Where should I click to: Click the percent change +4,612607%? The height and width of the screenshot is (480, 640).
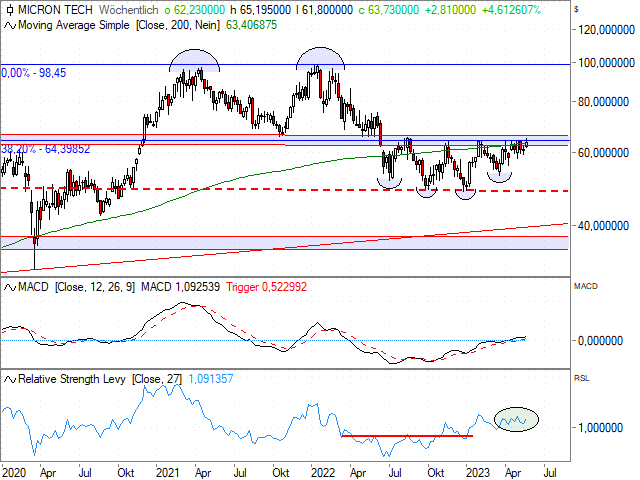pyautogui.click(x=511, y=9)
